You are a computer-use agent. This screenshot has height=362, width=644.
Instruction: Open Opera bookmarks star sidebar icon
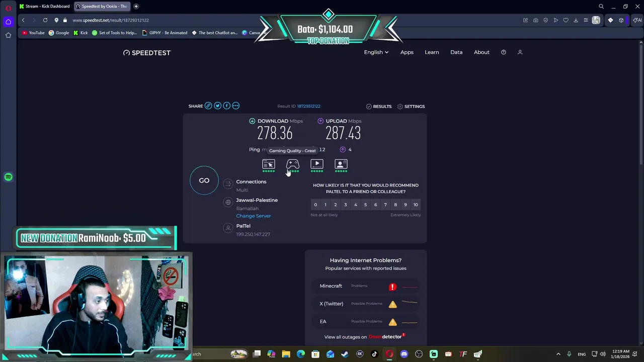click(x=8, y=35)
